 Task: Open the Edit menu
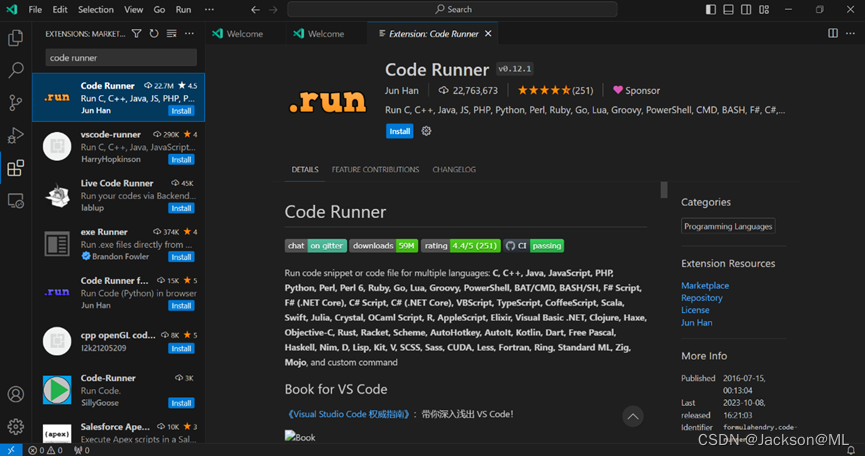[x=60, y=9]
